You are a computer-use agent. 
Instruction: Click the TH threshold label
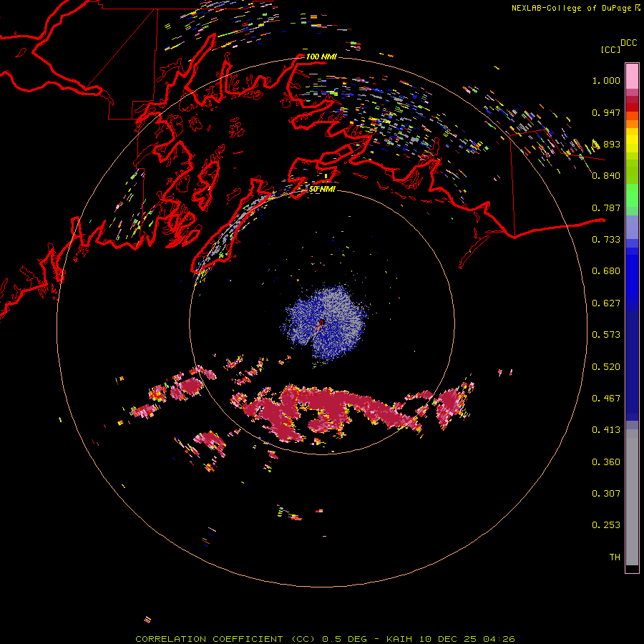(615, 557)
